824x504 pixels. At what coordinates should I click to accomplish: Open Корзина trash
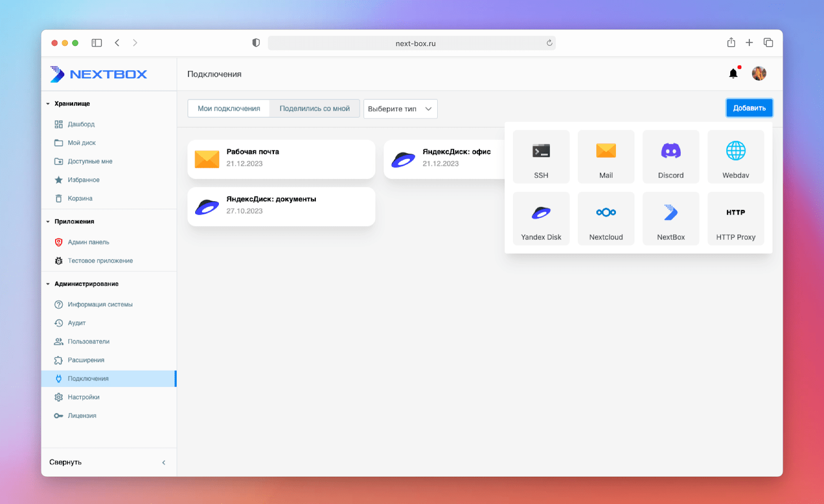(109, 198)
